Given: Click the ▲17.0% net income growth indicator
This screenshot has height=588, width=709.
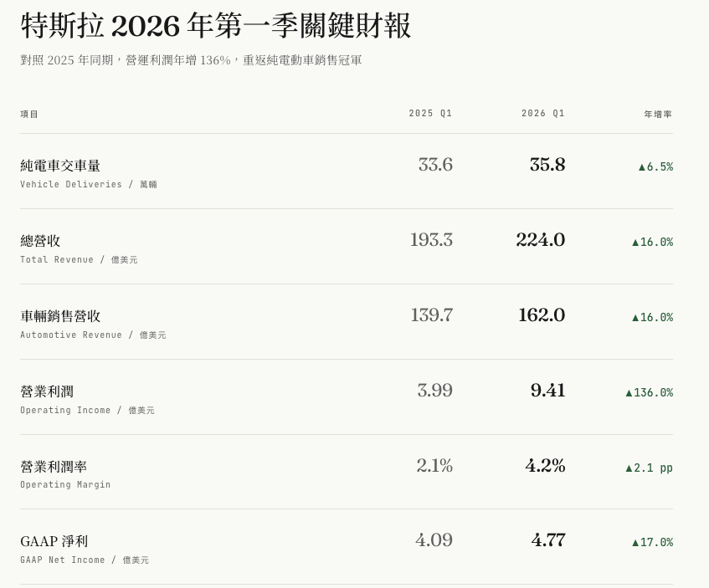Looking at the screenshot, I should [652, 542].
